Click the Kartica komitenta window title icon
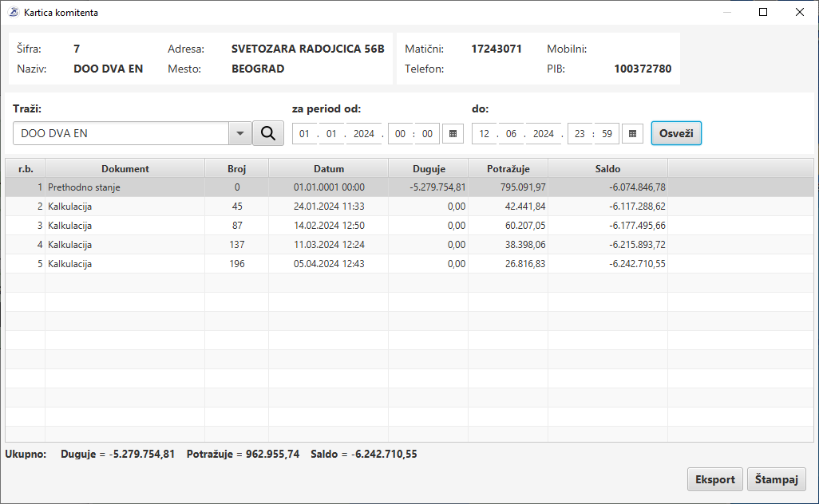The height and width of the screenshot is (504, 819). (x=13, y=13)
